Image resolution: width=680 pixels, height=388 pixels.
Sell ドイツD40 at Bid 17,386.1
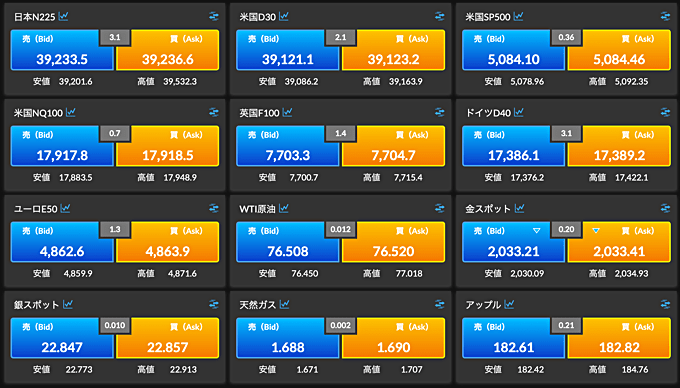coord(513,146)
